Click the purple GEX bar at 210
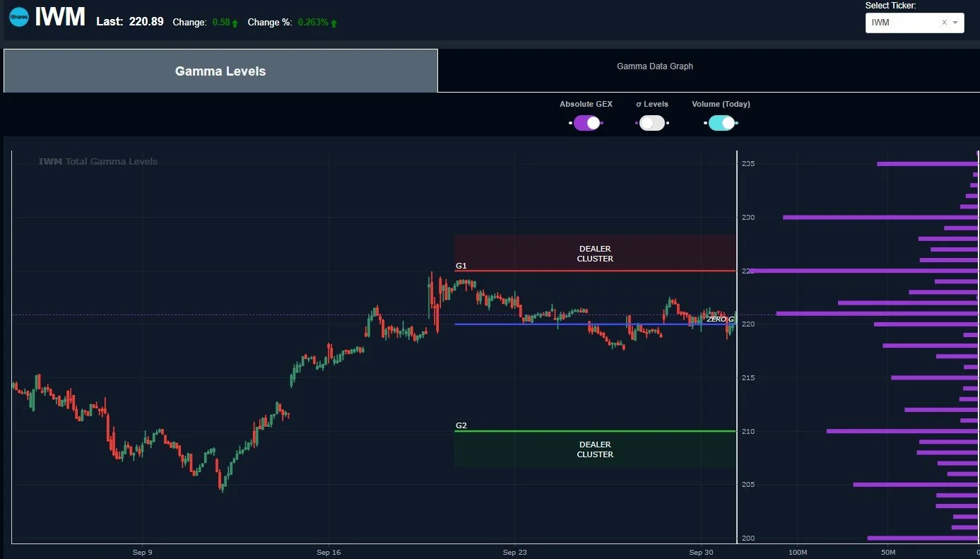The image size is (980, 559). tap(902, 431)
